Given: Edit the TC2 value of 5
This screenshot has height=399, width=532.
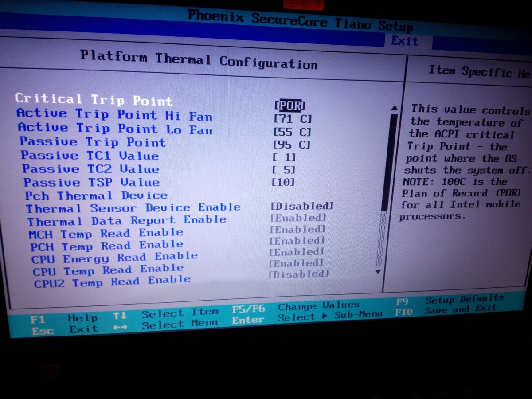Looking at the screenshot, I should [x=283, y=170].
